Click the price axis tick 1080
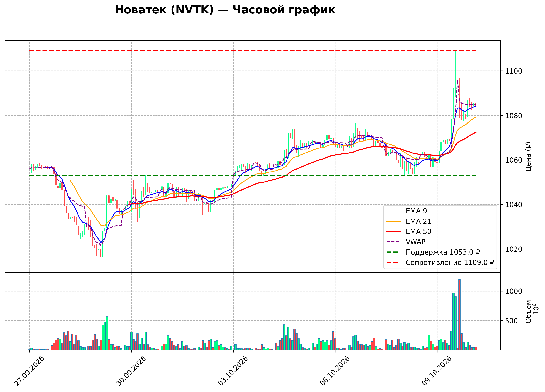Viewport: 545px width, 392px height. (x=514, y=116)
